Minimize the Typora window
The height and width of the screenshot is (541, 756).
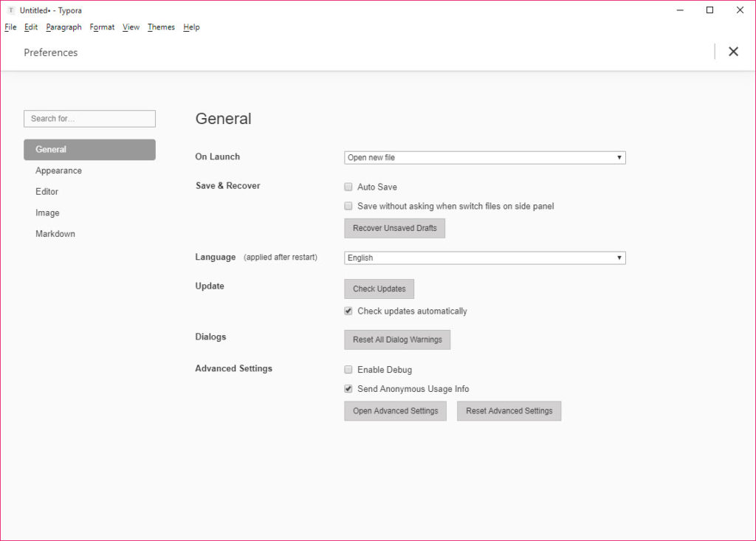point(680,10)
